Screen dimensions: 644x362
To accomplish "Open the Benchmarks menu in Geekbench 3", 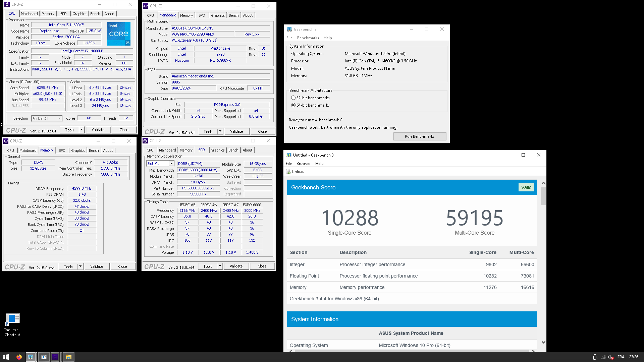I will tap(308, 38).
